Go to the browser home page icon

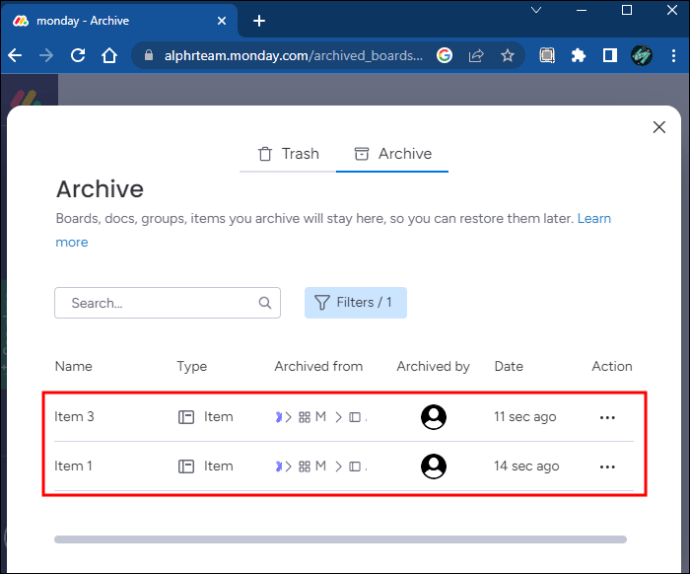109,55
